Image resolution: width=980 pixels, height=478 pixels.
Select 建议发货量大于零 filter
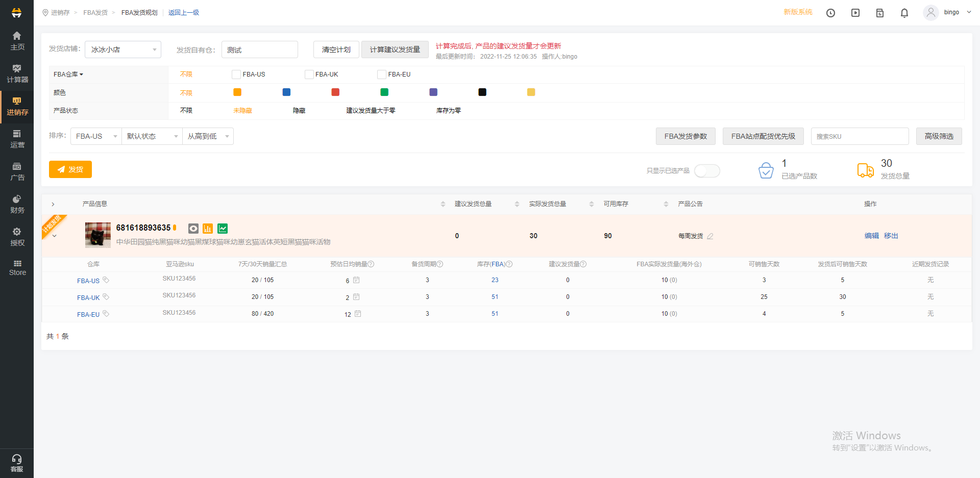(371, 111)
